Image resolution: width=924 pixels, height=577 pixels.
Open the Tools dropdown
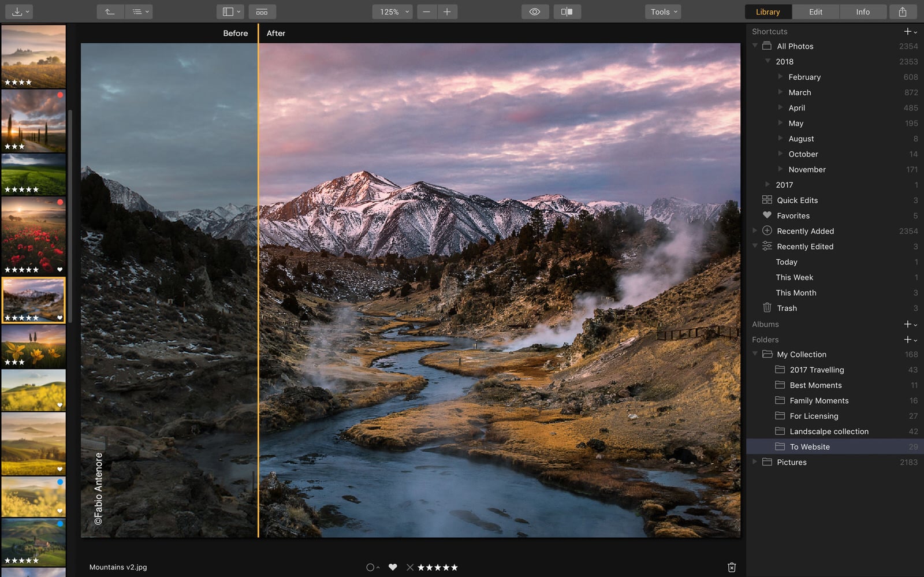662,11
